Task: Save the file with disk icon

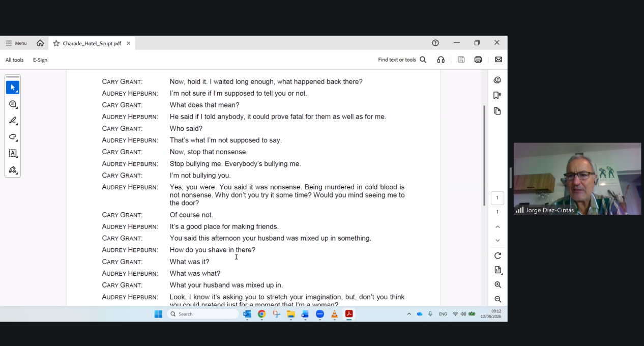Action: [x=461, y=60]
